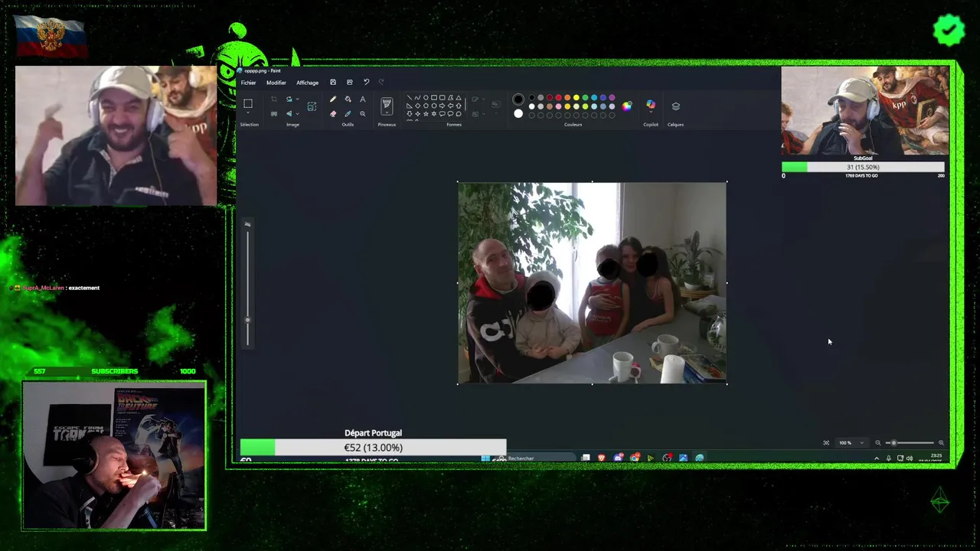
Task: Open the Copilot button
Action: point(650,103)
